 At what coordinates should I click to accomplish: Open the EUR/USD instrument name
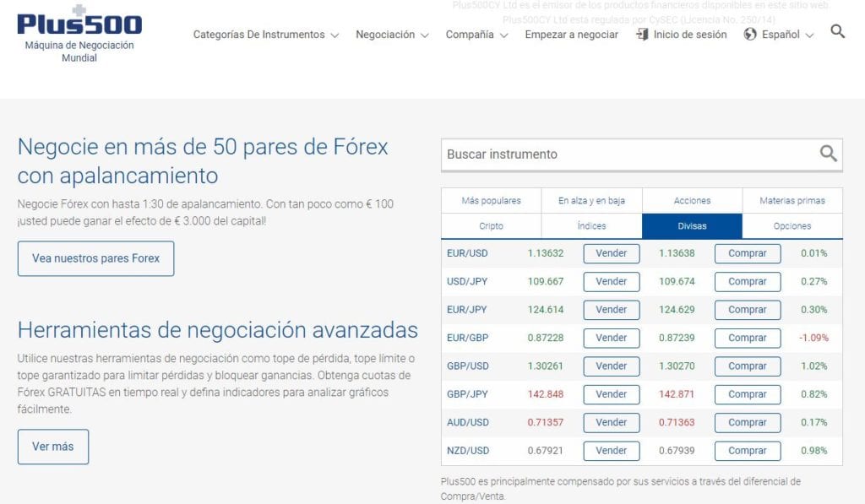pos(467,253)
